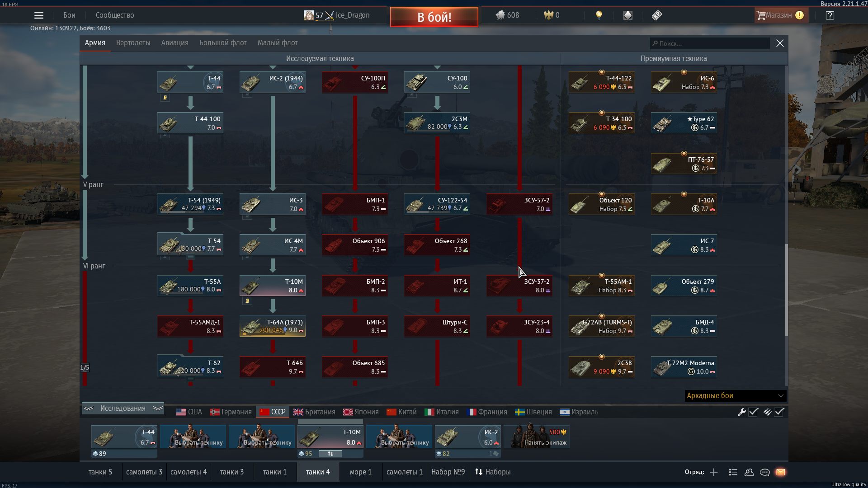Viewport: 868px width, 488px height.
Task: Click the research tree vertical scrollbar
Action: pyautogui.click(x=786, y=290)
